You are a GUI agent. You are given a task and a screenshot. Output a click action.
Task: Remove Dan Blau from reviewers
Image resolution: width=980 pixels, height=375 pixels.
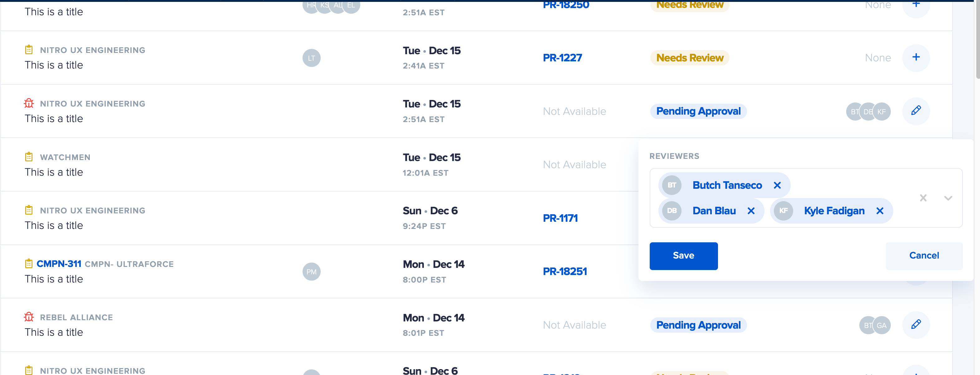click(751, 211)
